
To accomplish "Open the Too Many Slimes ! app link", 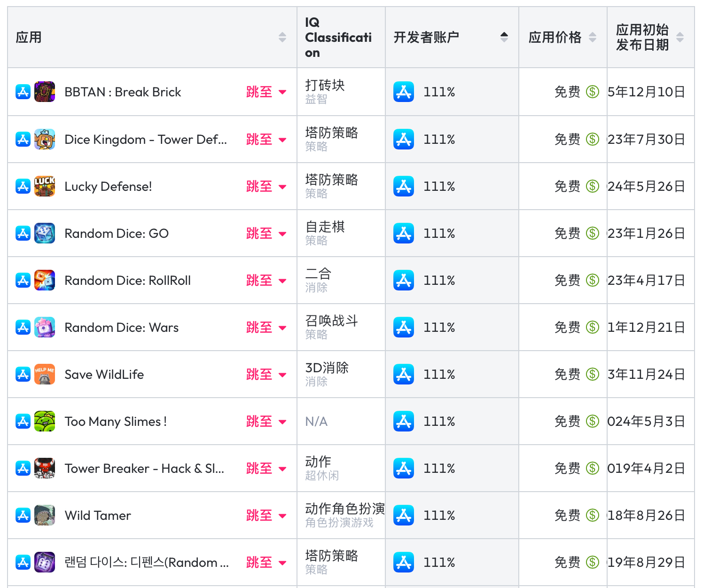I will pyautogui.click(x=116, y=422).
